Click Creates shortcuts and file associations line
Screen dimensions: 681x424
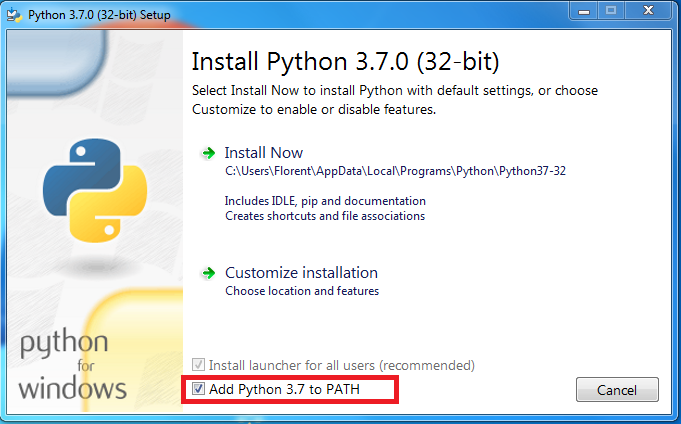325,216
